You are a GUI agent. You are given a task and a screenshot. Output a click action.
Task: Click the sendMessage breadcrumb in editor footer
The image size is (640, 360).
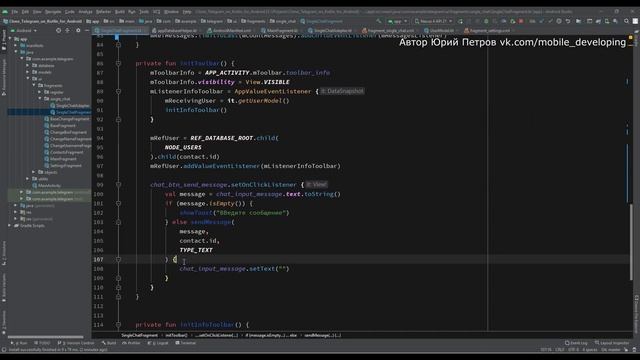[322, 336]
